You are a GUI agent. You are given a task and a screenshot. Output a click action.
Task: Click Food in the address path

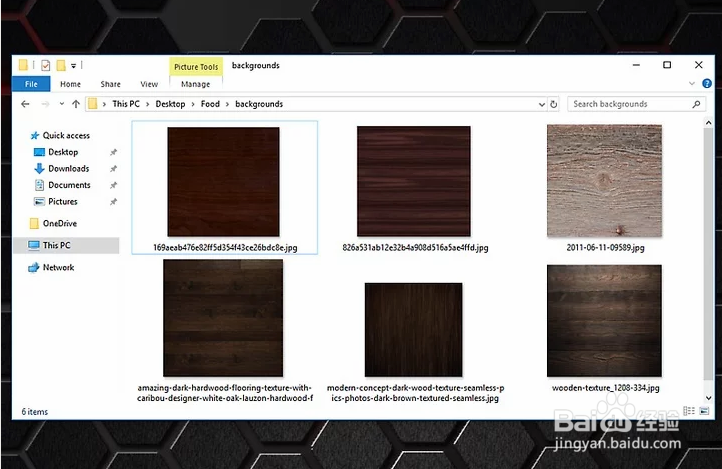[x=210, y=104]
